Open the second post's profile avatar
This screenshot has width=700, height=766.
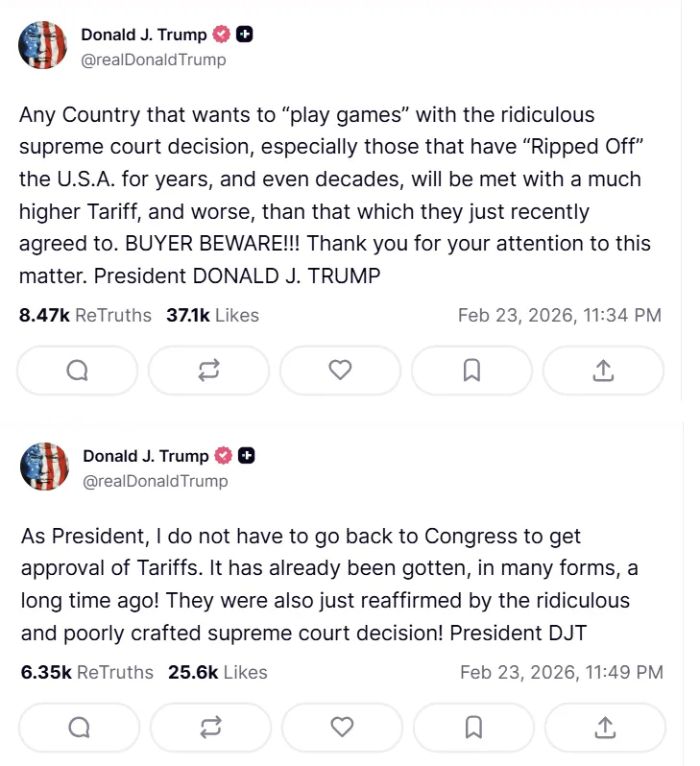(45, 466)
